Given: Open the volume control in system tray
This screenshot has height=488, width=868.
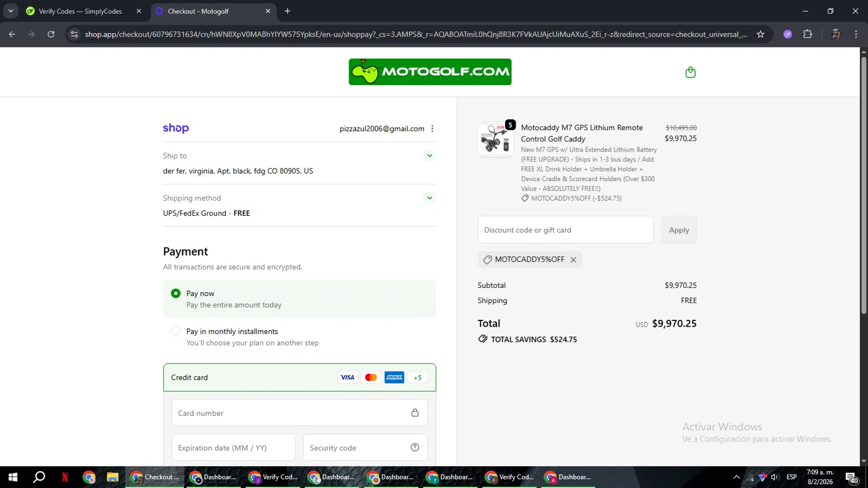Looking at the screenshot, I should tap(775, 477).
